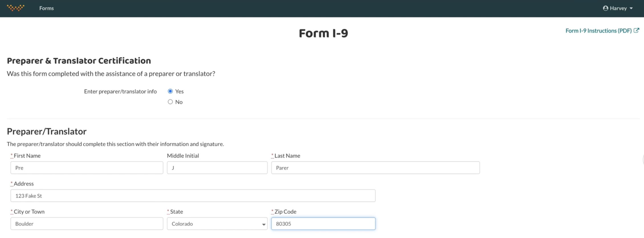Select the Yes radio button
This screenshot has width=644, height=238.
[170, 91]
